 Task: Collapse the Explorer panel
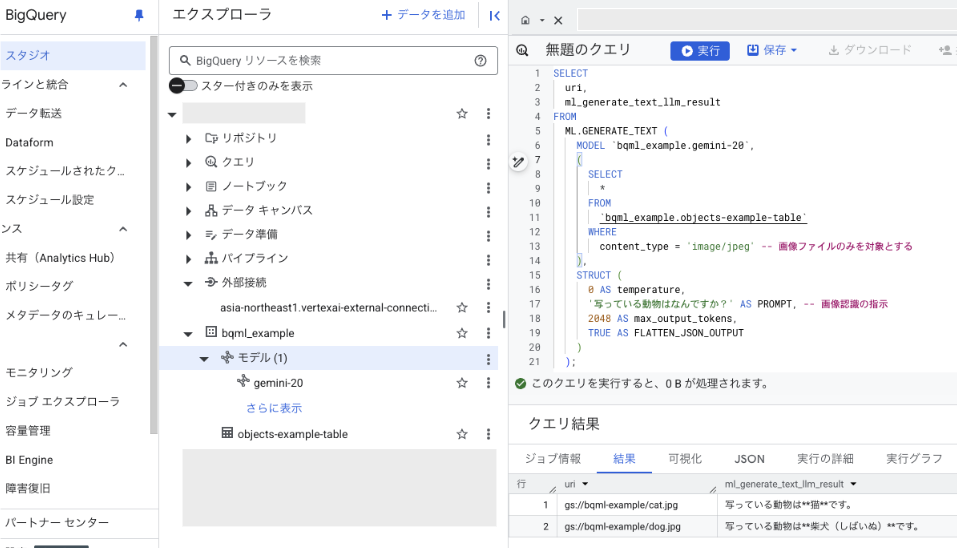pyautogui.click(x=494, y=16)
